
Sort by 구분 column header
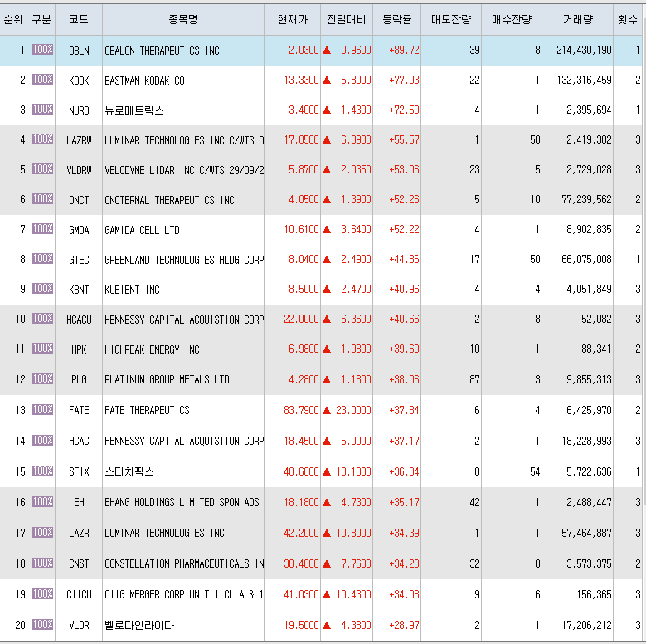[41, 19]
